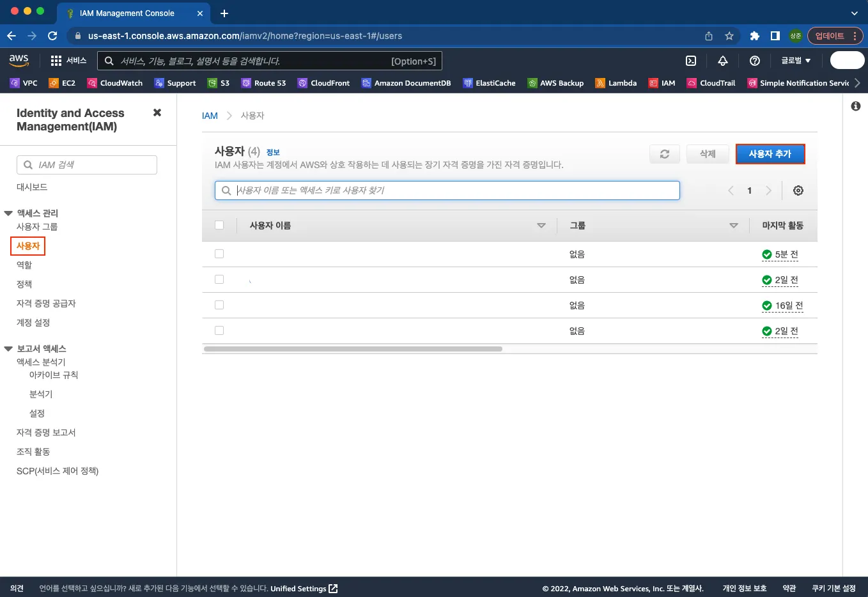The height and width of the screenshot is (597, 868).
Task: Bookmark this page with the star icon
Action: [x=729, y=36]
